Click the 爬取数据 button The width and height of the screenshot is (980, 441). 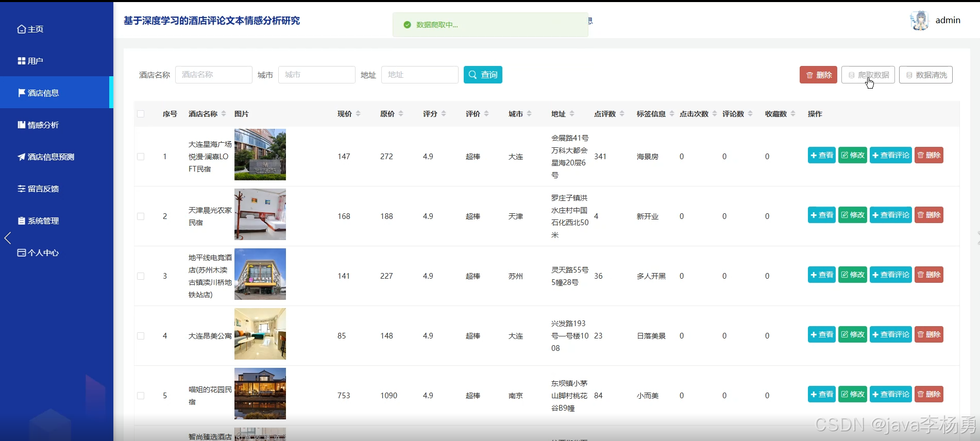click(x=868, y=75)
